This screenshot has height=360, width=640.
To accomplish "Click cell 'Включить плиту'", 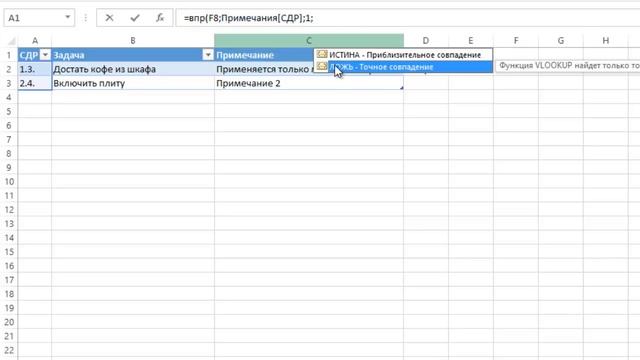I will coord(133,83).
